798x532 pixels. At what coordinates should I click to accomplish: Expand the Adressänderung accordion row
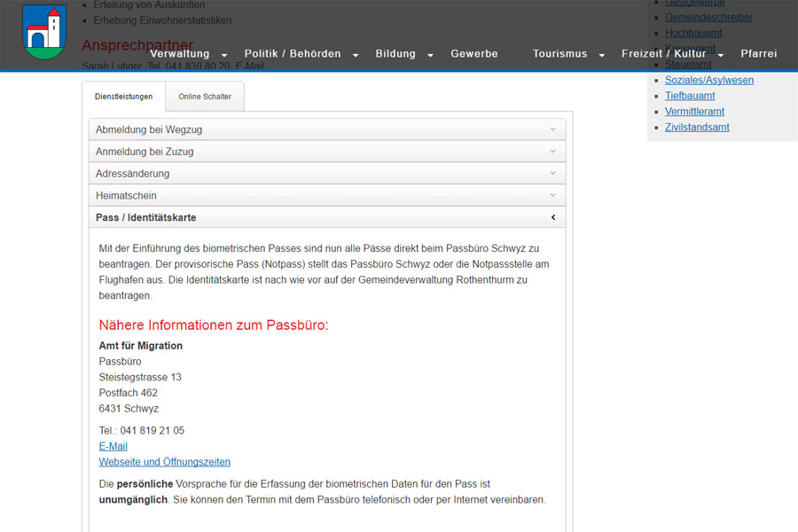coord(327,174)
